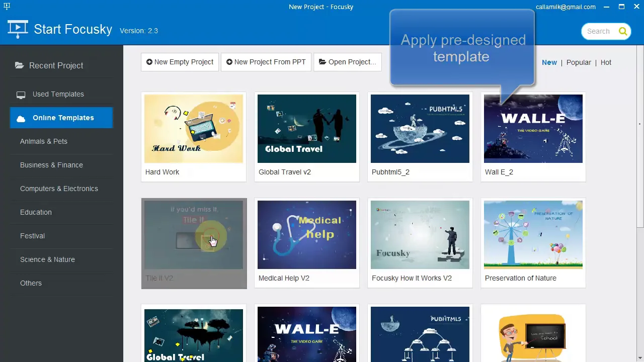Select bottom-row WALL-E template thumbnail
The height and width of the screenshot is (362, 644).
point(307,335)
